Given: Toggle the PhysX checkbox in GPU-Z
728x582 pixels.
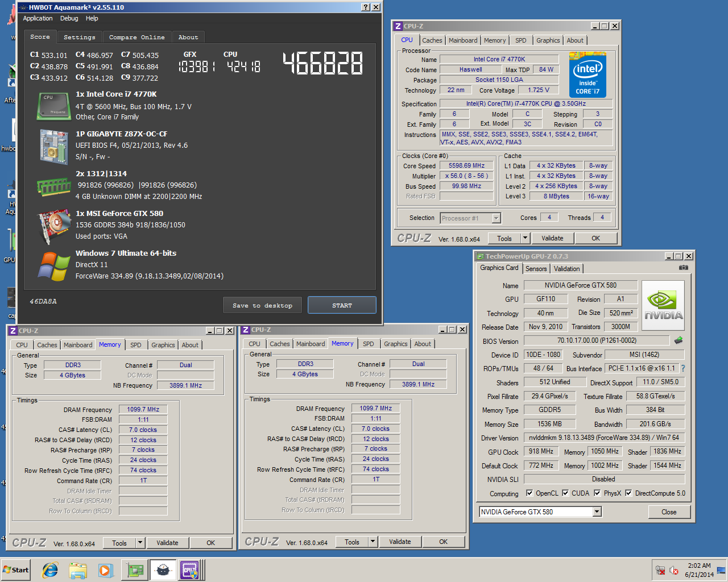Looking at the screenshot, I should coord(597,493).
